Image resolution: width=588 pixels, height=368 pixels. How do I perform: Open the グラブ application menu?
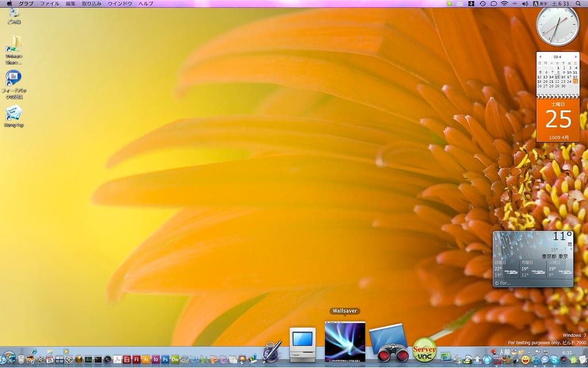coord(26,3)
